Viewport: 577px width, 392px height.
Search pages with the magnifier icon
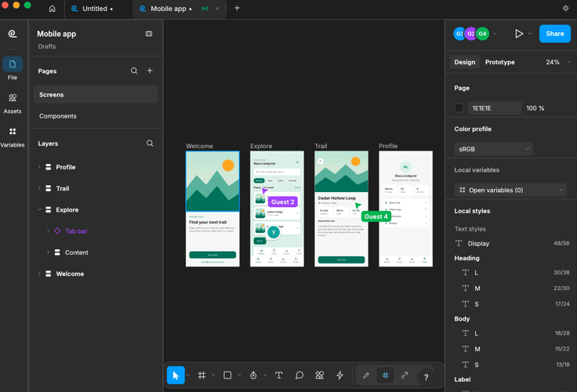click(x=134, y=71)
